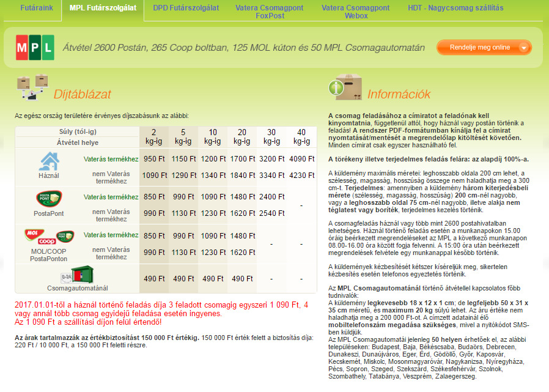Click the Díjtáblázat parcel scale icon

pyautogui.click(x=32, y=87)
